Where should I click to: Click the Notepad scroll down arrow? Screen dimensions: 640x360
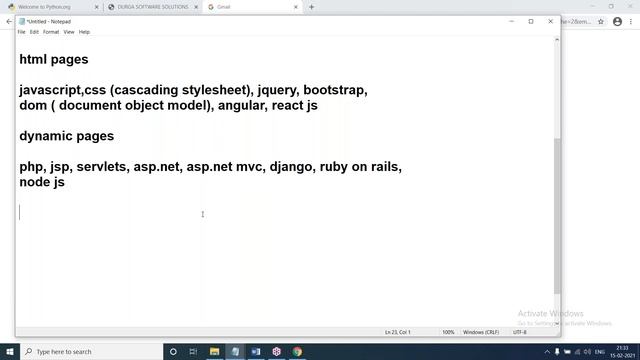click(557, 323)
